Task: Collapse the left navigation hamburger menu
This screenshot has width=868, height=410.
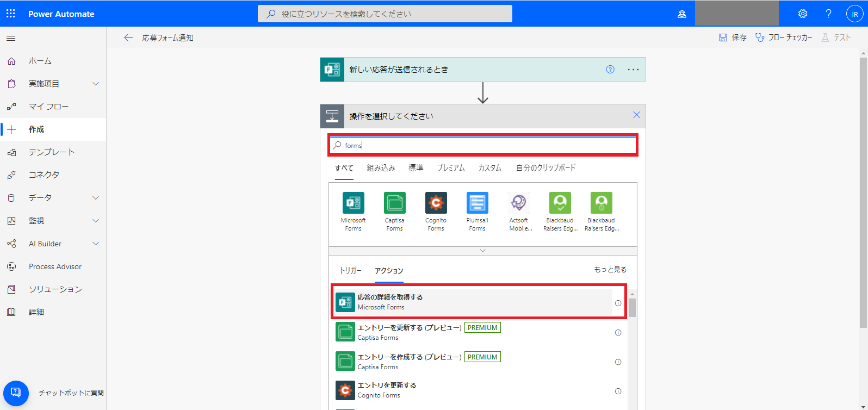Action: point(11,38)
